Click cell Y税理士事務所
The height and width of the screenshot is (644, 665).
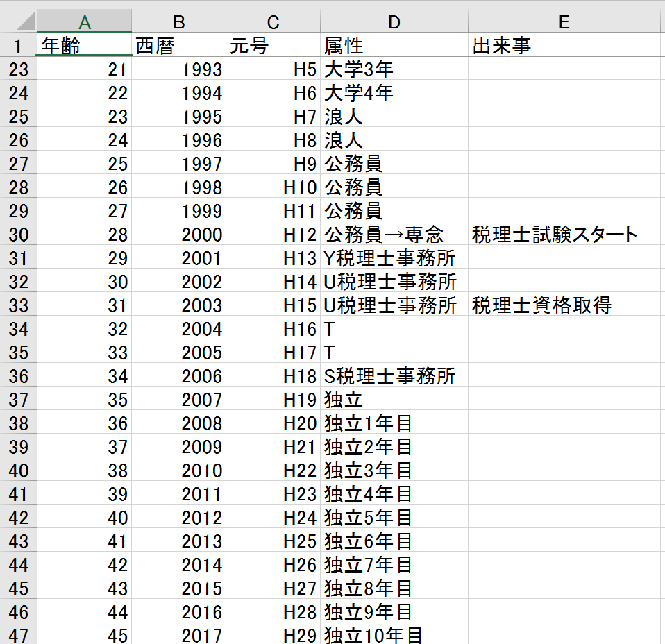[x=394, y=257]
